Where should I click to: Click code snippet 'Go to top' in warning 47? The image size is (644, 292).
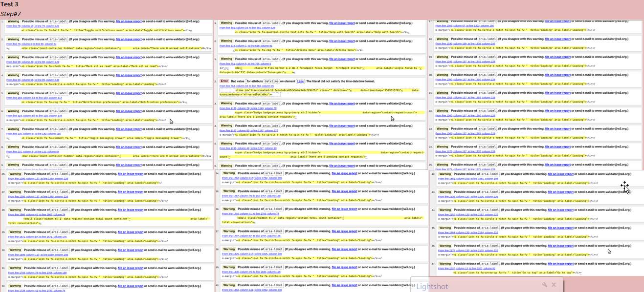[x=514, y=272]
